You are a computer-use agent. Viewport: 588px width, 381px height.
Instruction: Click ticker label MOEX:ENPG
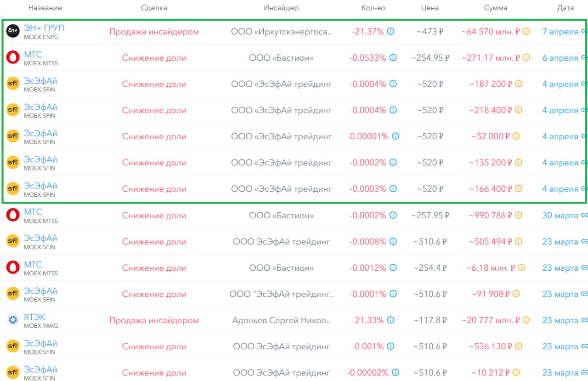tap(41, 37)
